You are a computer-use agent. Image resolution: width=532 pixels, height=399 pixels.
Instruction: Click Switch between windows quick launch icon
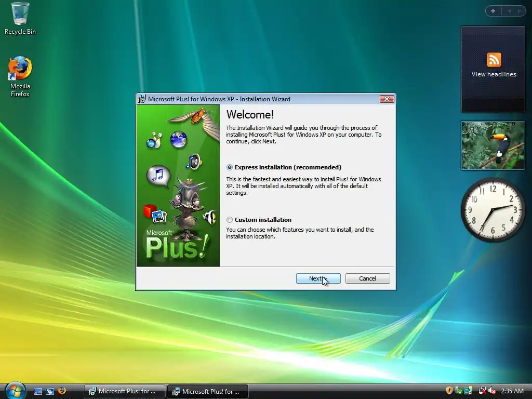point(50,391)
